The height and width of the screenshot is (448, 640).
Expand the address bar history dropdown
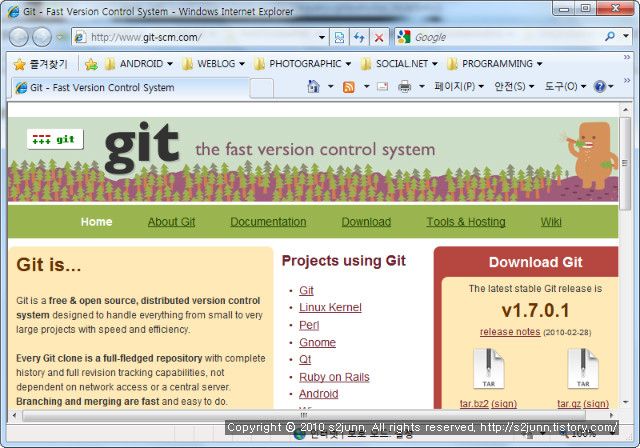[322, 38]
